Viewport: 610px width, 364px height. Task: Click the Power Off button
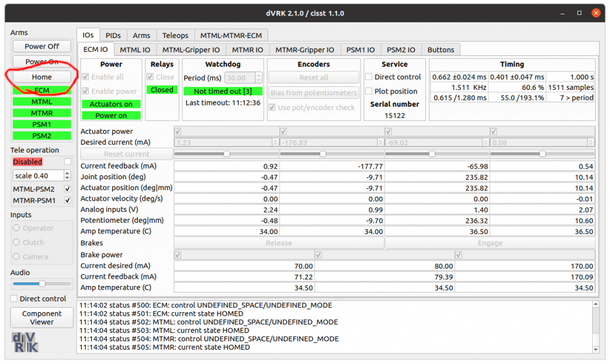click(42, 46)
